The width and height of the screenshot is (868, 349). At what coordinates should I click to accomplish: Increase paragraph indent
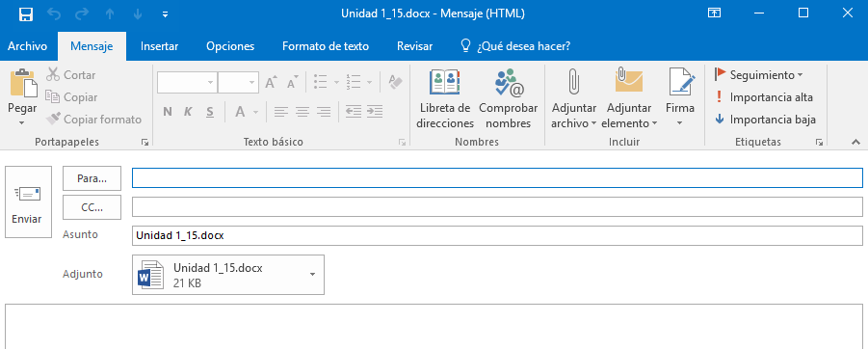[375, 112]
